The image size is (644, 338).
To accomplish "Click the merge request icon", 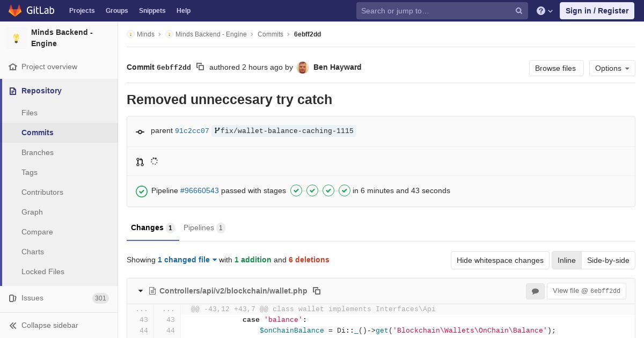I will point(140,161).
